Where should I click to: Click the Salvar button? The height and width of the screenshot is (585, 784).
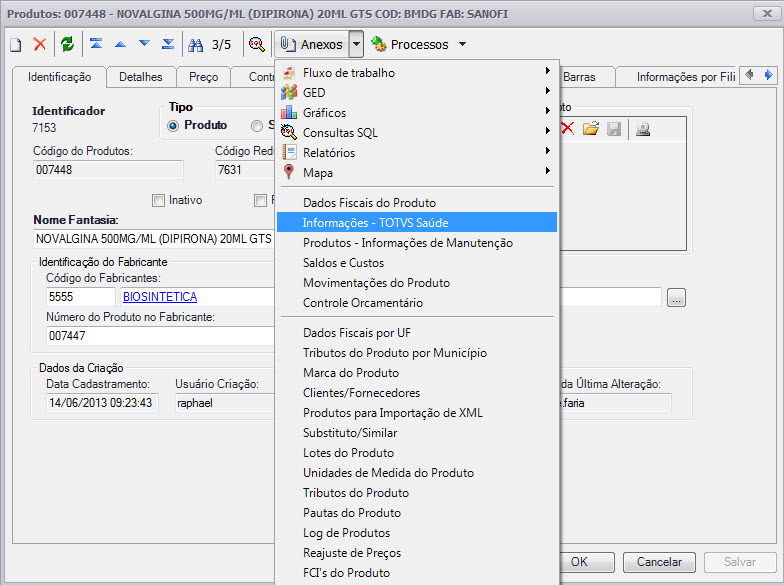(740, 562)
